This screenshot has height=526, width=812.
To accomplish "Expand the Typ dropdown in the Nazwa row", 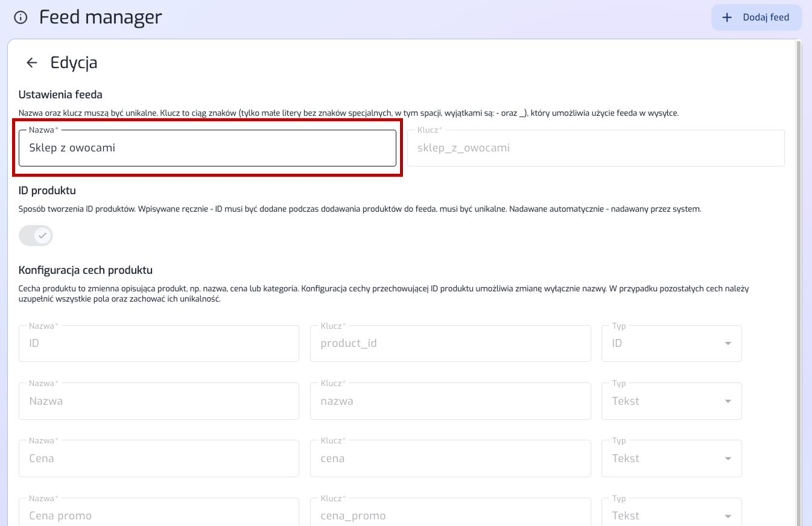I will point(671,401).
